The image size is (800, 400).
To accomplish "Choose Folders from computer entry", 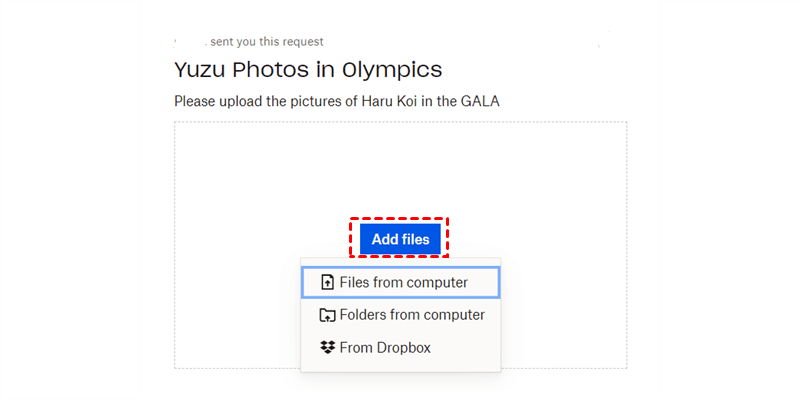I will (x=411, y=315).
